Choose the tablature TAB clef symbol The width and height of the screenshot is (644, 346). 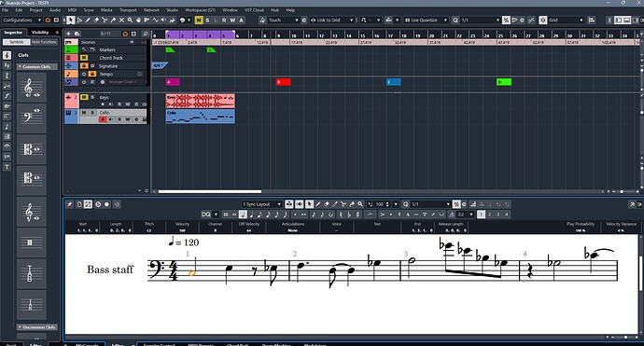tap(32, 273)
